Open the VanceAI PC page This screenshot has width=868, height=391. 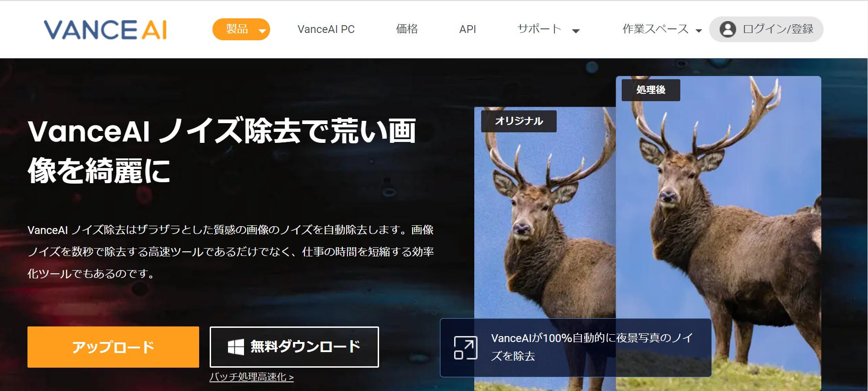(326, 29)
